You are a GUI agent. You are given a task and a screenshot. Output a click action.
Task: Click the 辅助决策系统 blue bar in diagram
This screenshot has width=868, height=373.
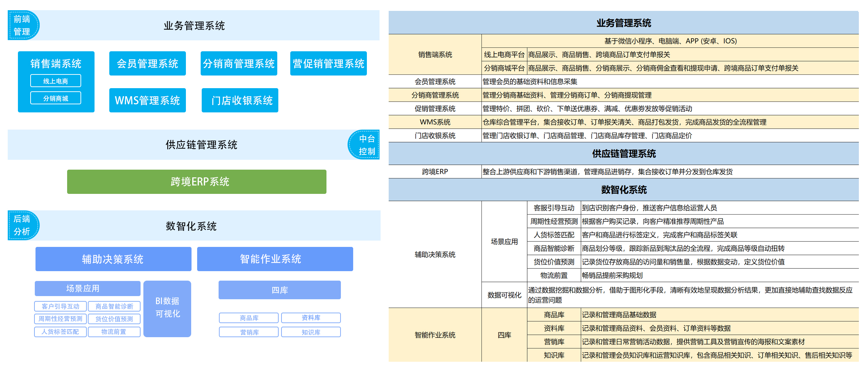pos(113,259)
